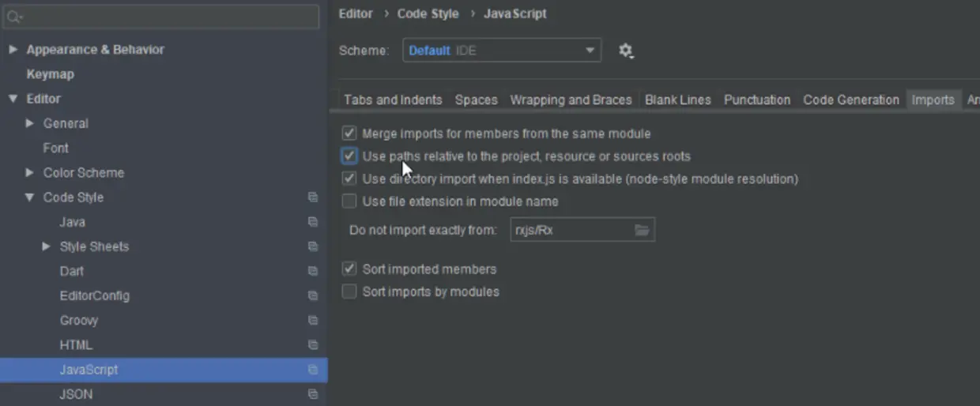Select Java under Code Style

click(x=72, y=222)
